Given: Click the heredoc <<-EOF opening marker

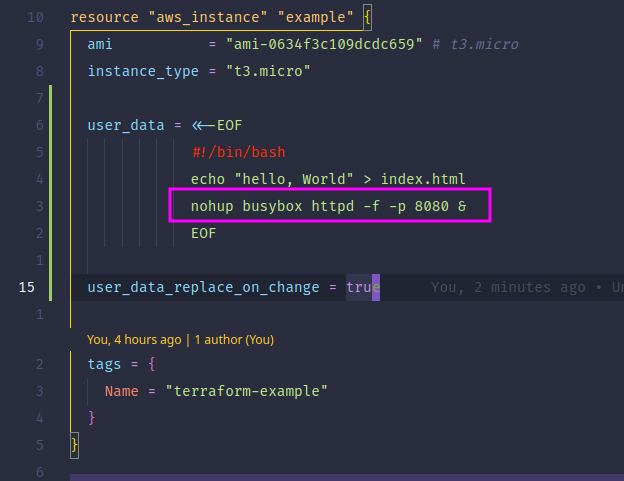Looking at the screenshot, I should click(217, 125).
